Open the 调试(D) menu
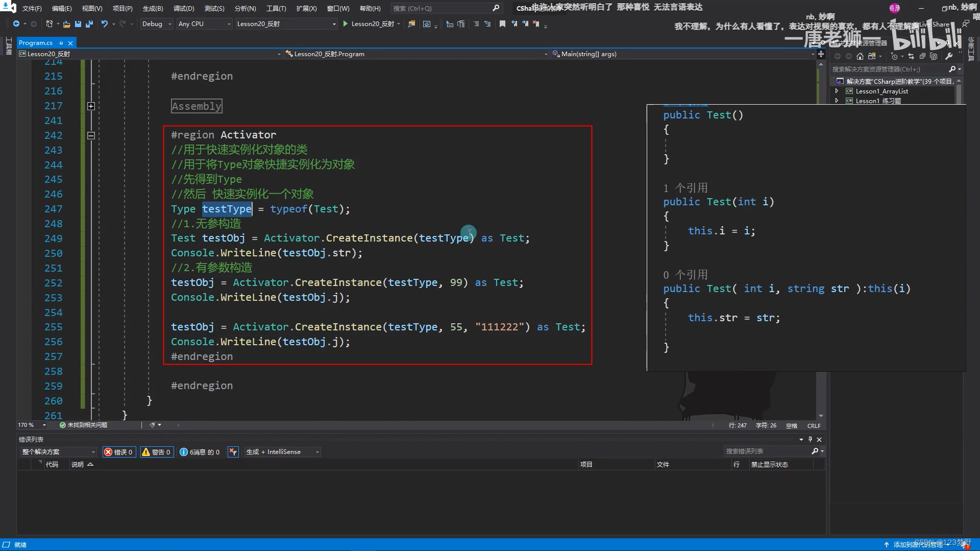Viewport: 980px width, 551px height. pyautogui.click(x=184, y=9)
